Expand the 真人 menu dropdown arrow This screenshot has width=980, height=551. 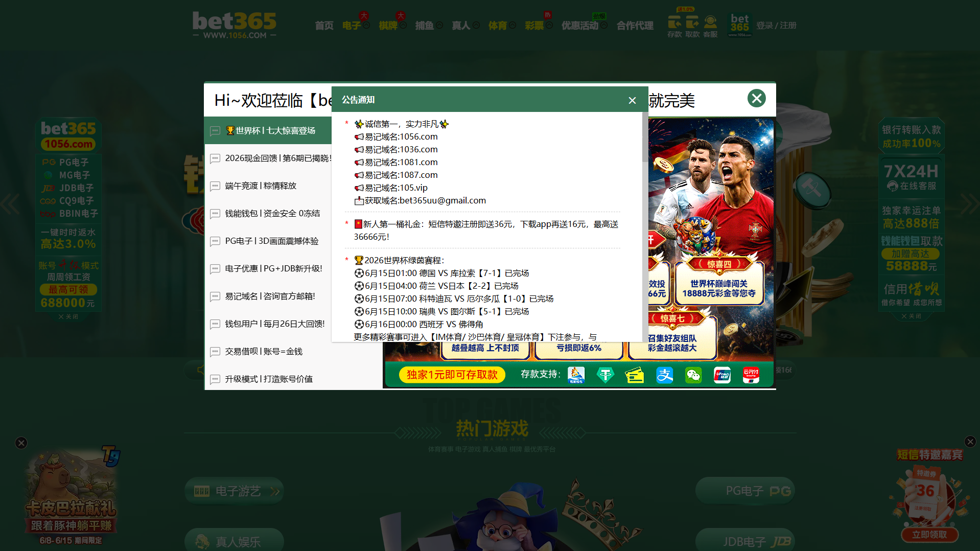(x=476, y=25)
